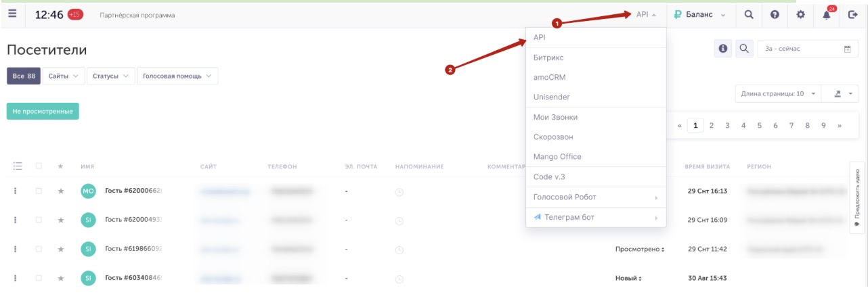The image size is (868, 307).
Task: Open actions menu for guest #61986609
Action: (x=16, y=250)
